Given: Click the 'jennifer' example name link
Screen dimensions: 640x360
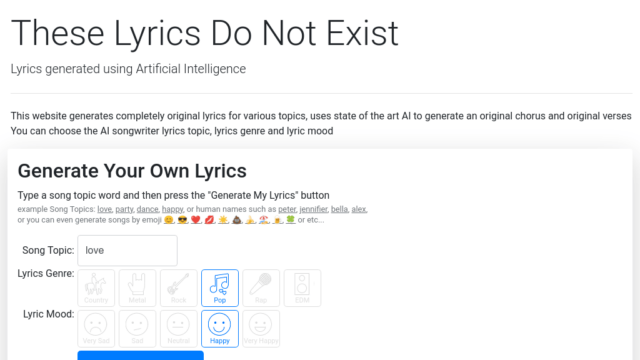Looking at the screenshot, I should pyautogui.click(x=313, y=209).
